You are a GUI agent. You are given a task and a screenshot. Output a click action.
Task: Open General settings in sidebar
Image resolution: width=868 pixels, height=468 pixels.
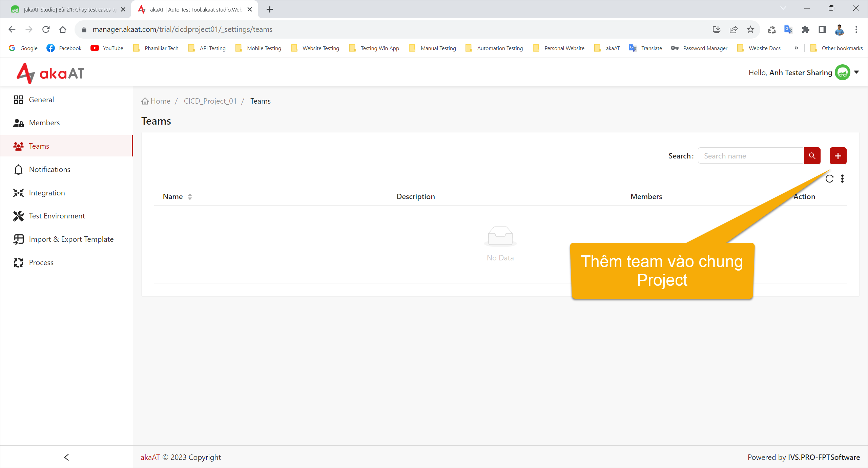[66, 100]
